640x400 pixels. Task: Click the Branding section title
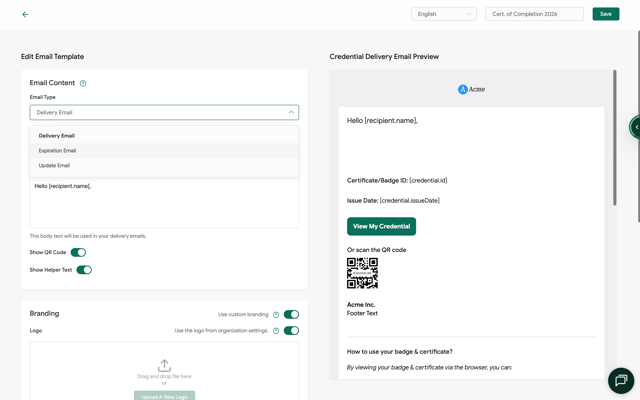click(44, 313)
